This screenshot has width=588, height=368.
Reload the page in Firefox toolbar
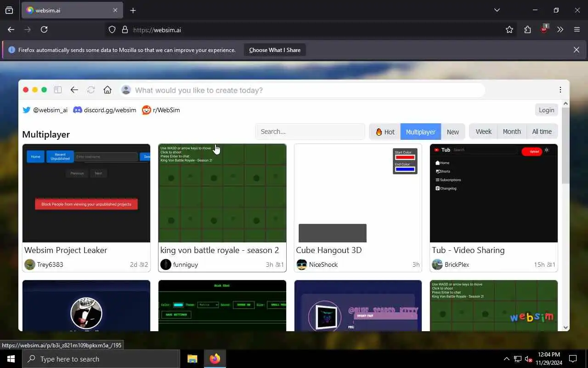[44, 29]
